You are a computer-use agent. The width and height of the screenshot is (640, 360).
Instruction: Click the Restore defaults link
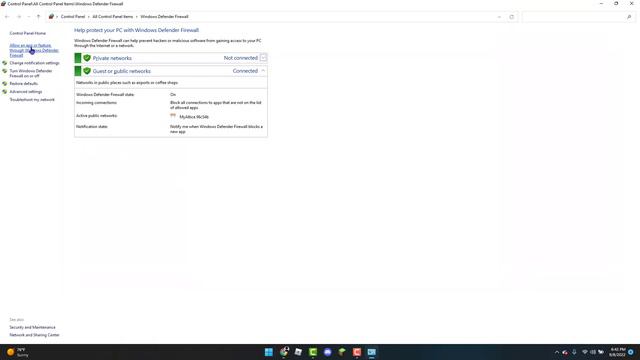tap(23, 84)
